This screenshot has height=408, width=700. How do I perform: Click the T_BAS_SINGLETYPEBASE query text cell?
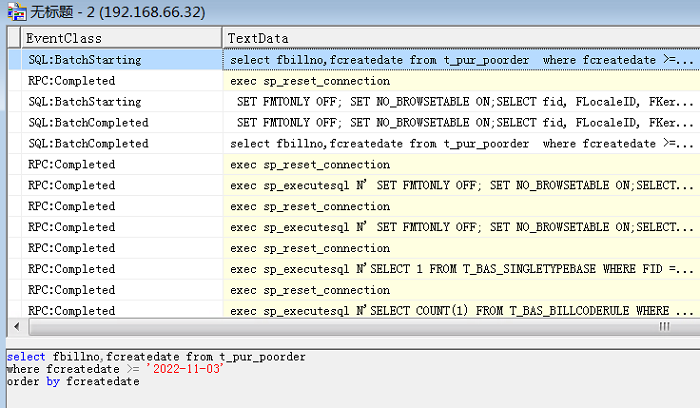(460, 269)
